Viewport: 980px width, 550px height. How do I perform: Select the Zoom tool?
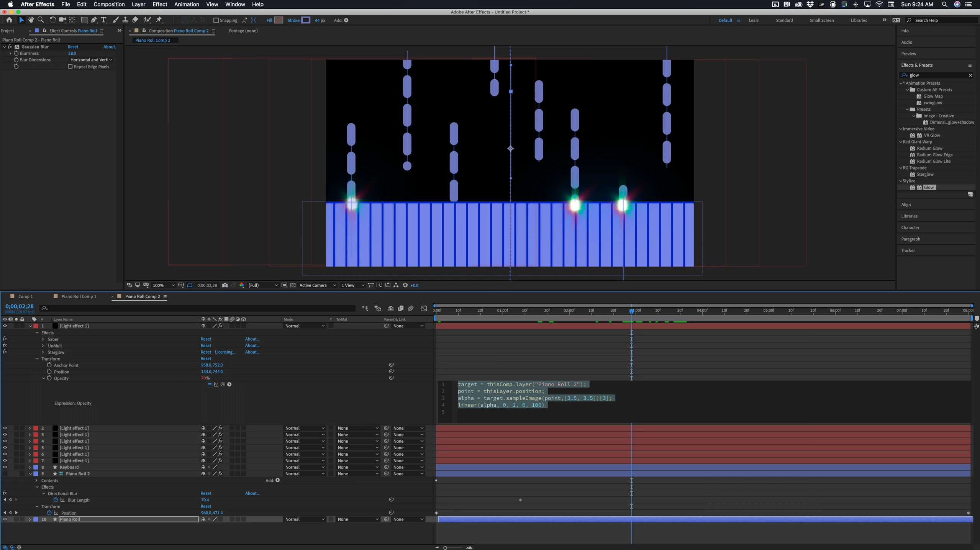coord(41,20)
